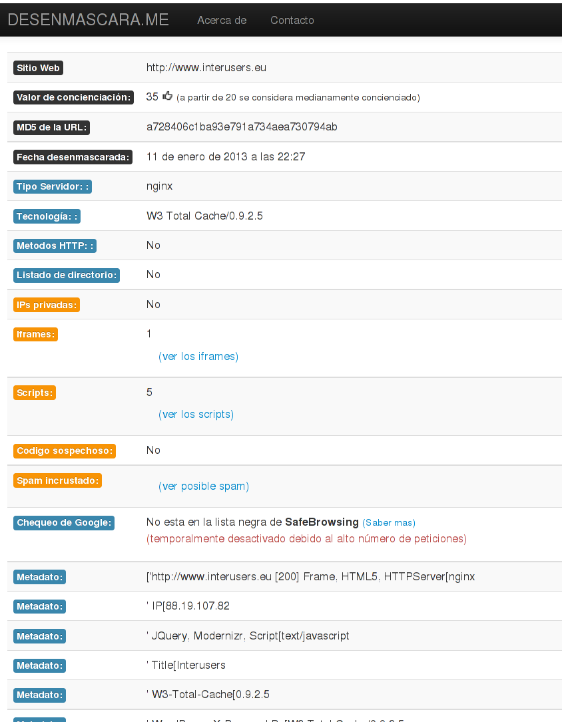Open the ver los scripts link
This screenshot has height=728, width=562.
point(196,415)
